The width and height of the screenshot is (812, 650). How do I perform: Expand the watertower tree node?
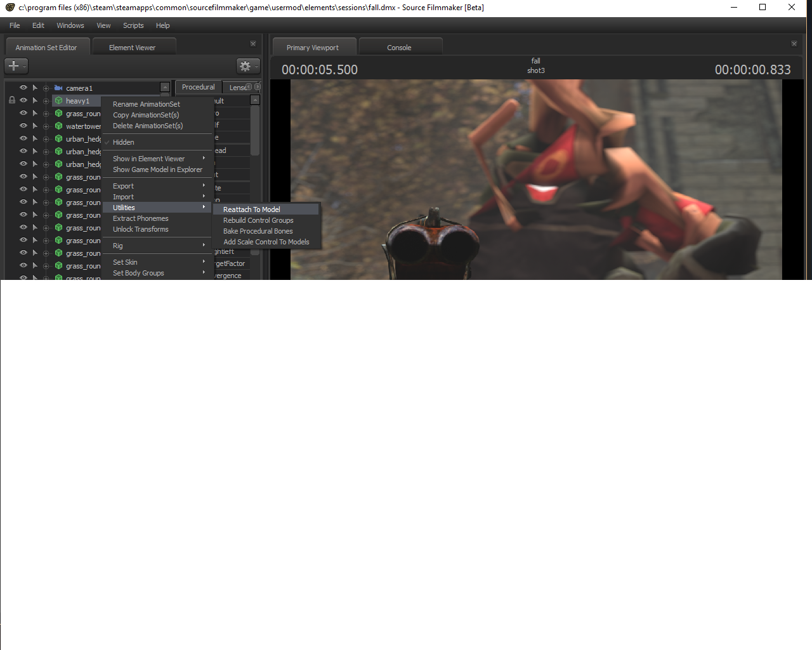46,126
